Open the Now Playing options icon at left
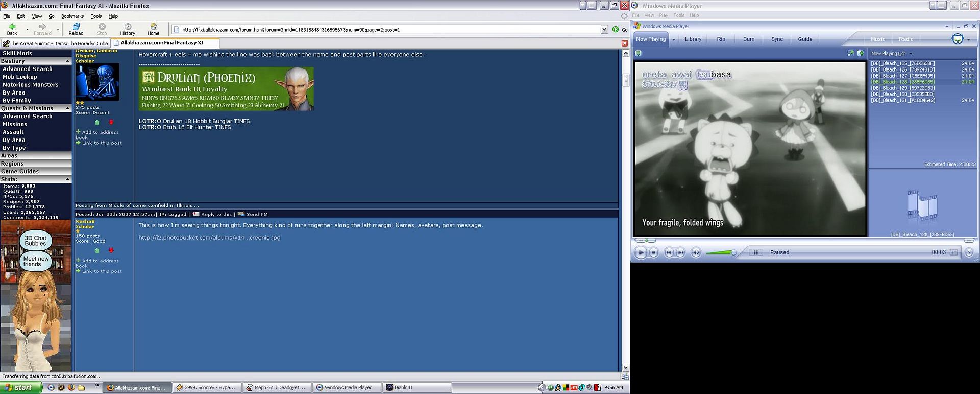This screenshot has width=980, height=394. [x=638, y=53]
